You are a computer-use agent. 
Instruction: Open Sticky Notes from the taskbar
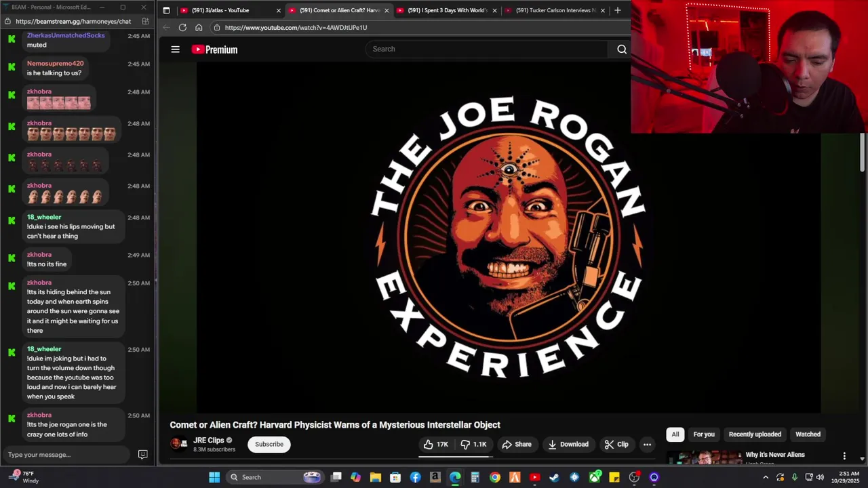(x=614, y=477)
